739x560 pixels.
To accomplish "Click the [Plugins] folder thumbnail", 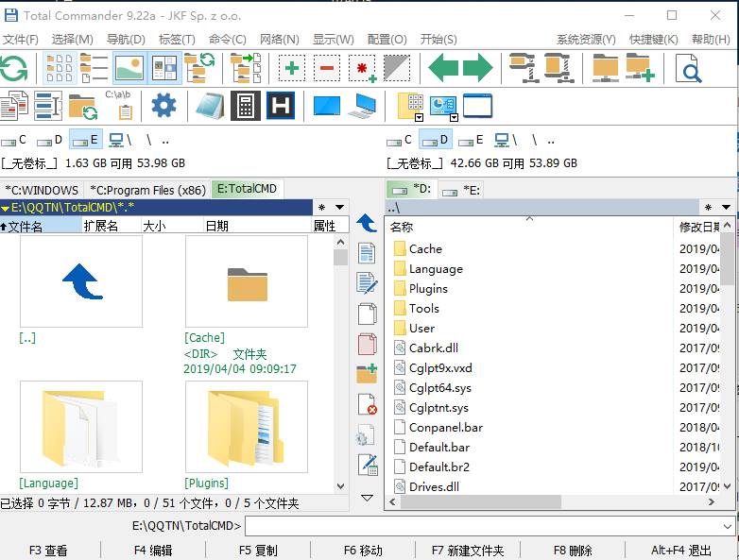I will coord(247,427).
